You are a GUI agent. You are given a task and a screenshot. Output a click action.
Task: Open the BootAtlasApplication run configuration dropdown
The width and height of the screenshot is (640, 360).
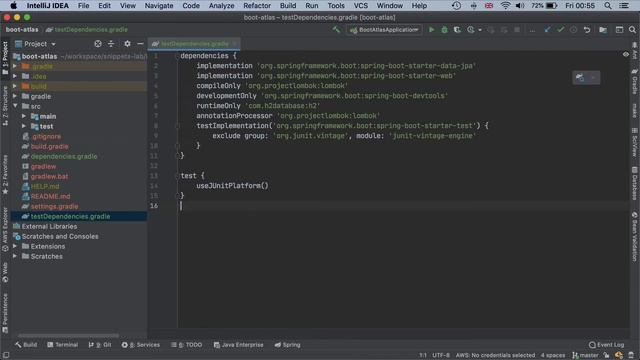click(x=384, y=30)
